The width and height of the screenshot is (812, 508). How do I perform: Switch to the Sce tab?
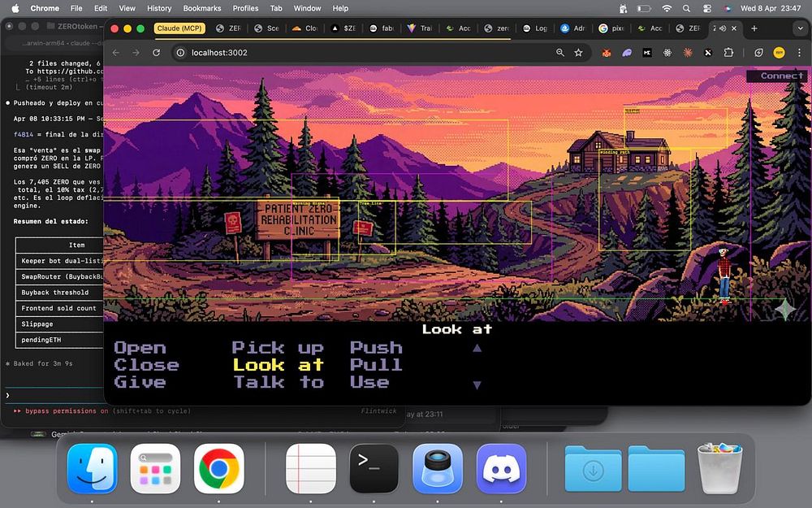click(x=266, y=28)
